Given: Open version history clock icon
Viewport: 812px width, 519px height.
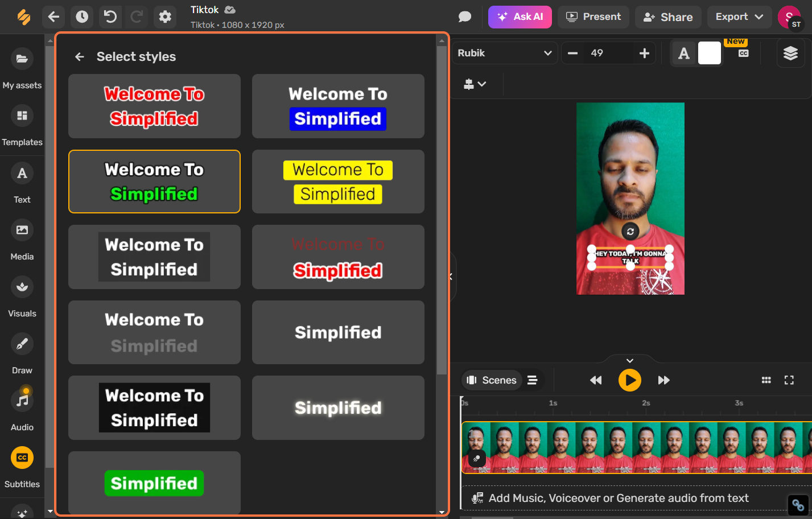Looking at the screenshot, I should point(82,17).
